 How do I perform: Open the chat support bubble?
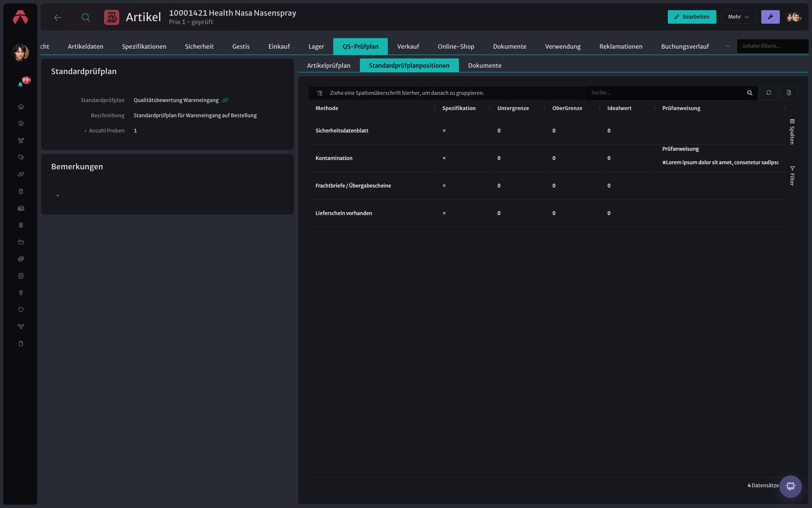(790, 486)
